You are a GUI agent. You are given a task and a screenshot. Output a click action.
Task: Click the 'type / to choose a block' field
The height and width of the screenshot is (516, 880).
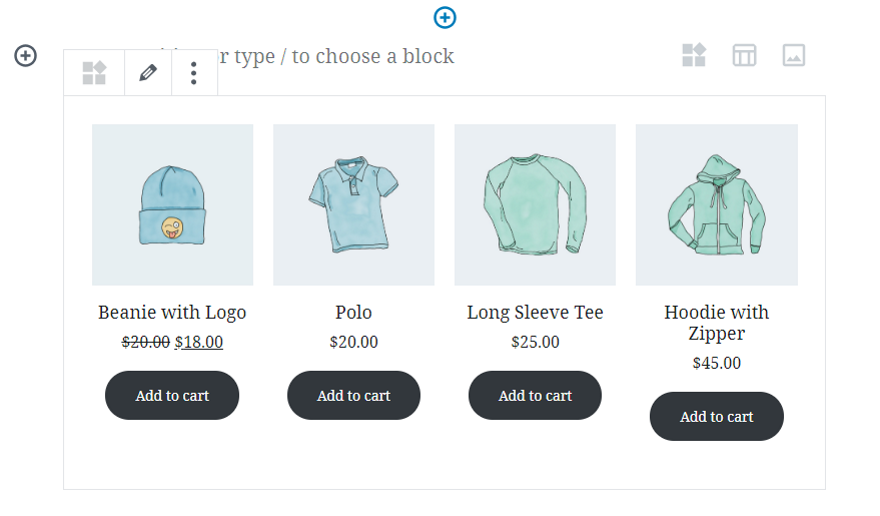click(337, 56)
